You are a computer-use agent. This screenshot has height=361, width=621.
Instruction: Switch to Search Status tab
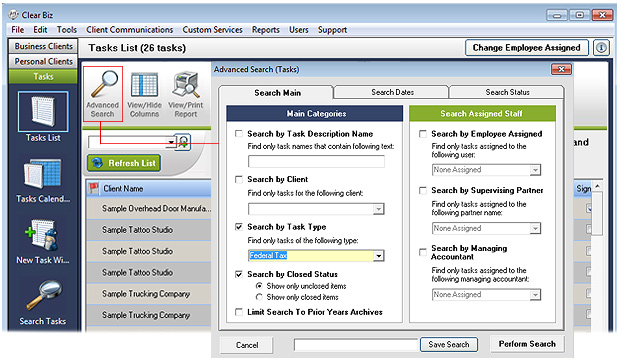click(507, 92)
